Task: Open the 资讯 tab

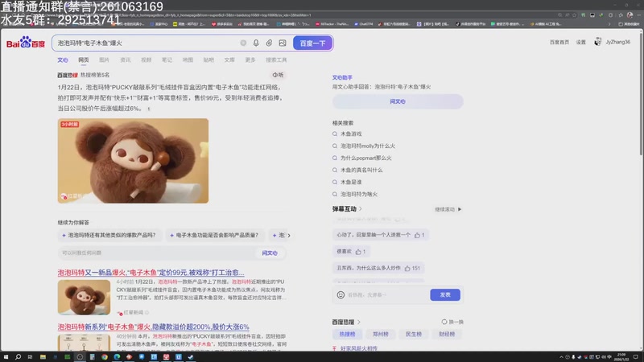Action: [x=126, y=60]
